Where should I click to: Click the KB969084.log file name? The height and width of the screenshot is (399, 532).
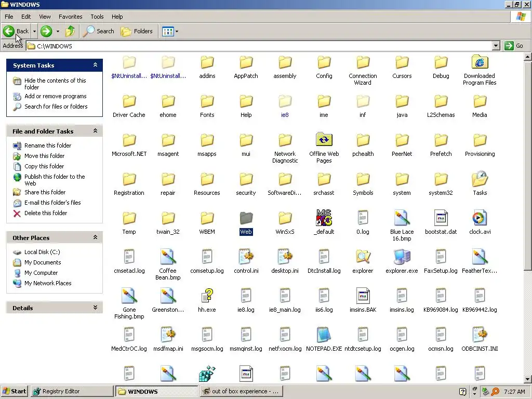(441, 310)
